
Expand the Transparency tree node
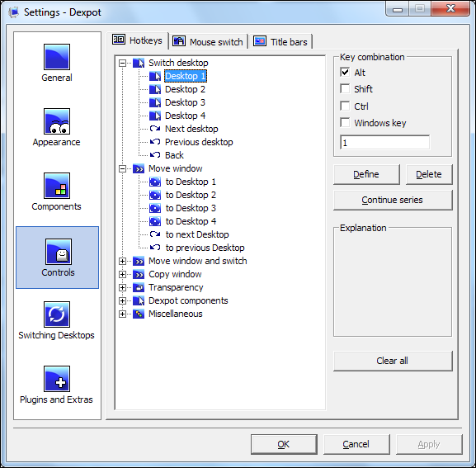[122, 287]
